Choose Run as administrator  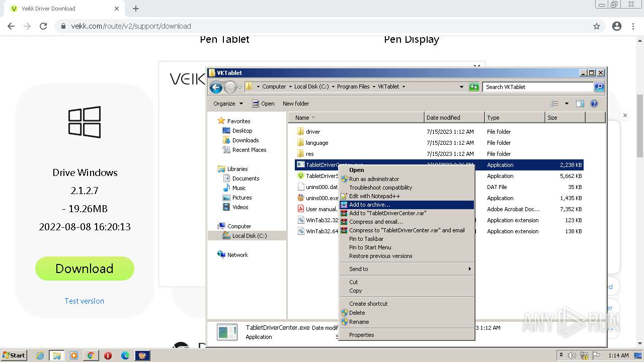(x=407, y=179)
